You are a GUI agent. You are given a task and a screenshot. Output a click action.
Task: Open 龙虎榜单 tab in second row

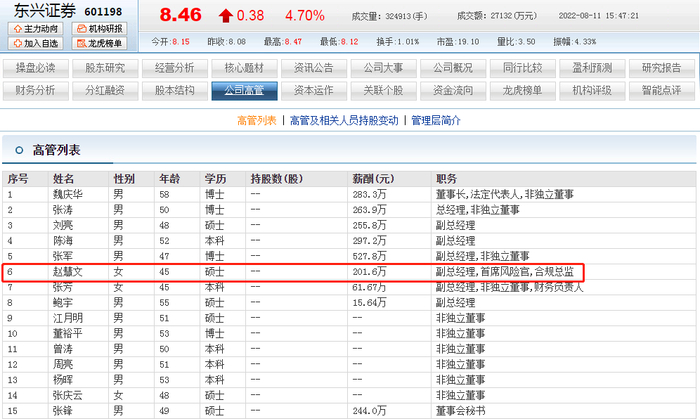pyautogui.click(x=523, y=91)
